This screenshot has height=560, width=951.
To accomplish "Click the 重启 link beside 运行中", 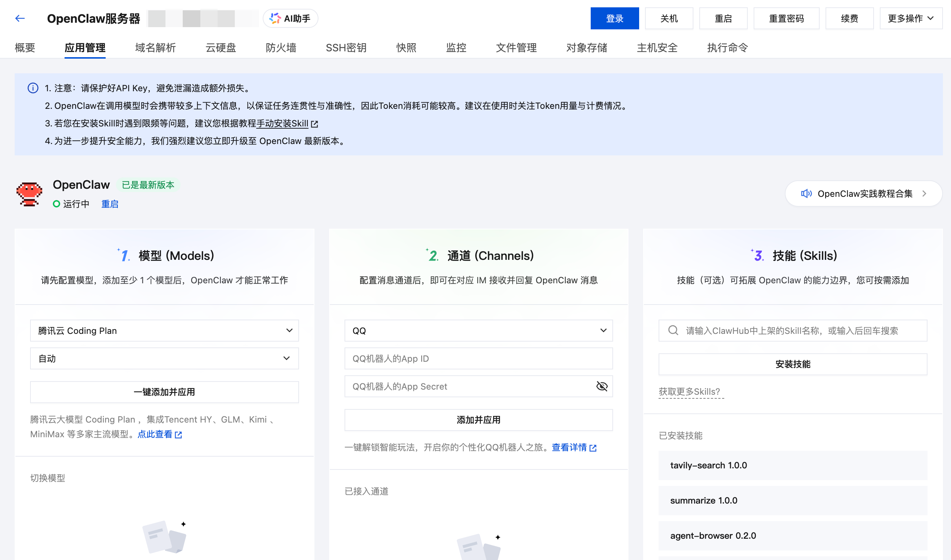I will [110, 204].
